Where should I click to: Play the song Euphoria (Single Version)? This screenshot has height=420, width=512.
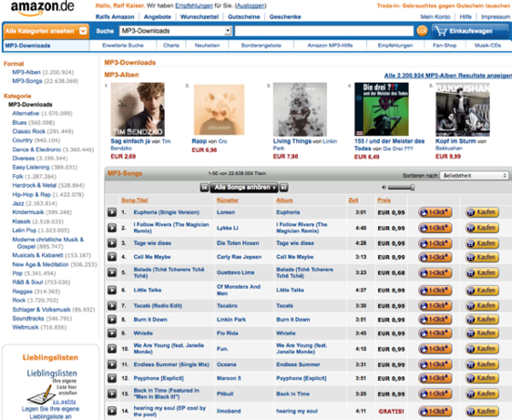tap(112, 212)
